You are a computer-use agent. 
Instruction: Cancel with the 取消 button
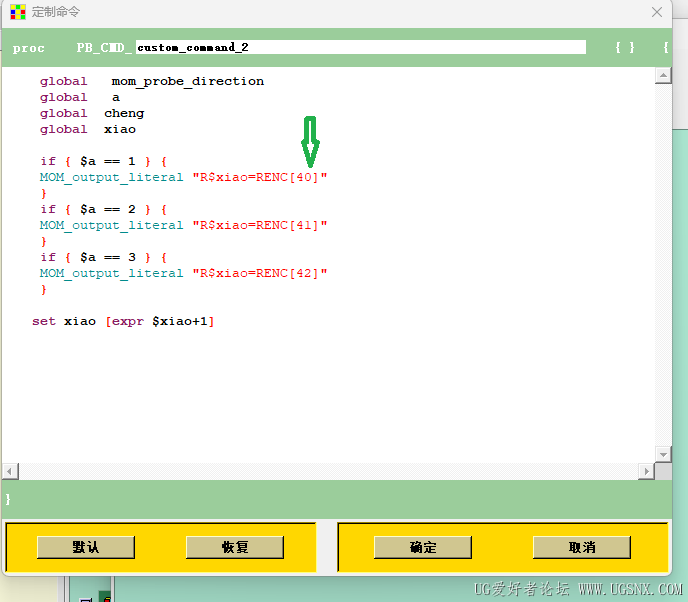click(x=582, y=547)
